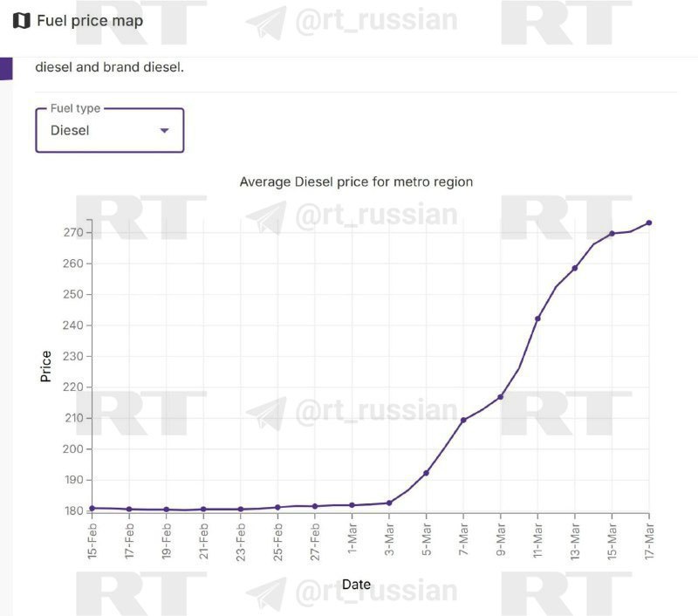Click the Average Diesel price chart title
Image resolution: width=698 pixels, height=616 pixels.
pos(356,181)
